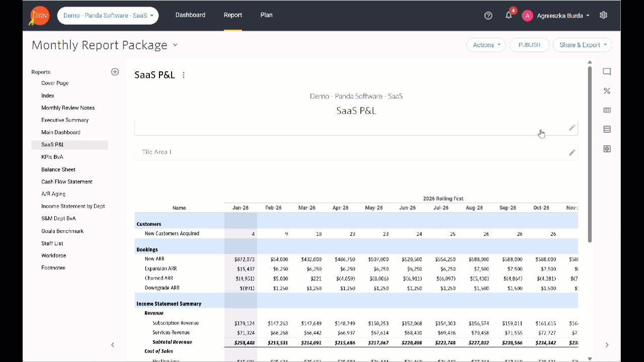Image resolution: width=644 pixels, height=362 pixels.
Task: Expand the Actions dropdown
Action: [x=486, y=45]
